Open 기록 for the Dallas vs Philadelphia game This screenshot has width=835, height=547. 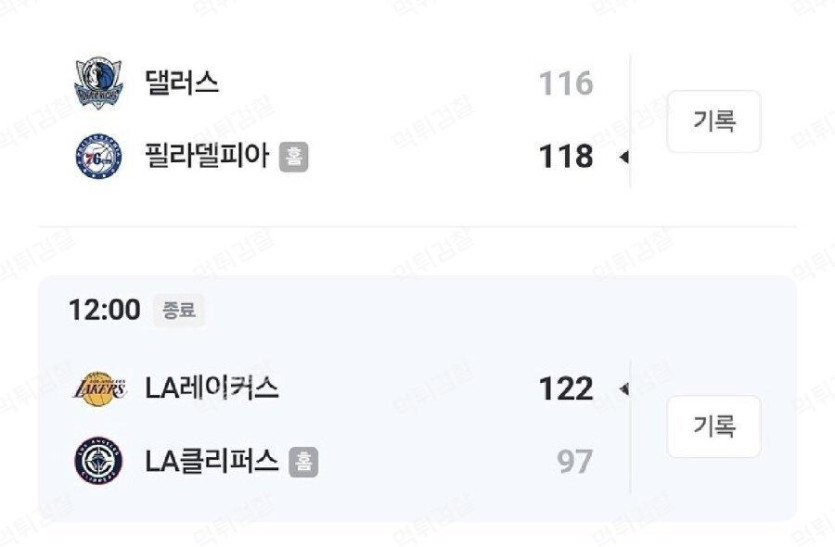tap(714, 121)
